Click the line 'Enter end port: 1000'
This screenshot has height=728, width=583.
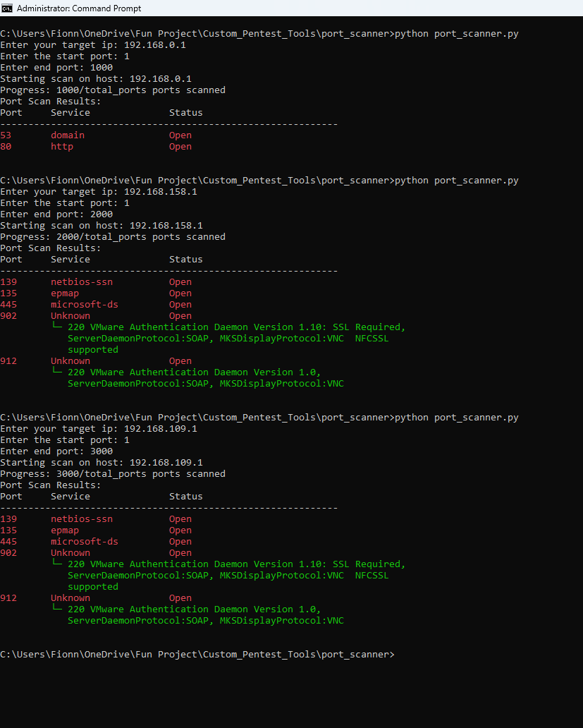pos(56,68)
